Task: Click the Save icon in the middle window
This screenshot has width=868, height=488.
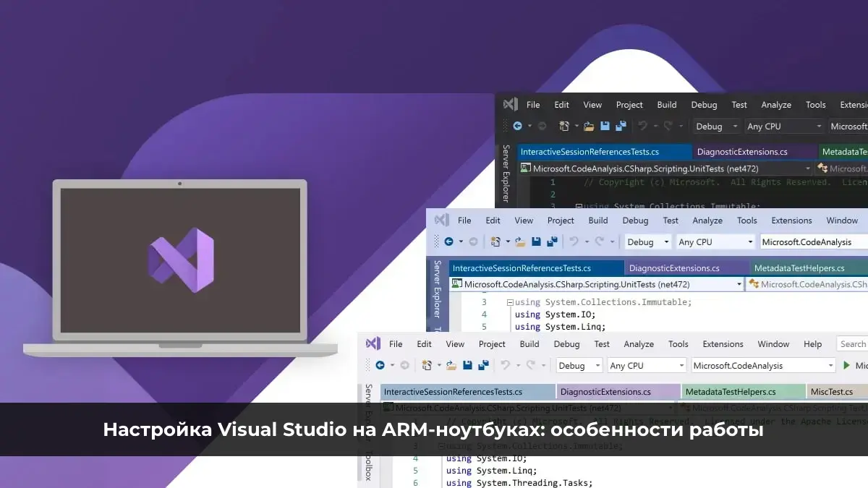Action: [536, 242]
